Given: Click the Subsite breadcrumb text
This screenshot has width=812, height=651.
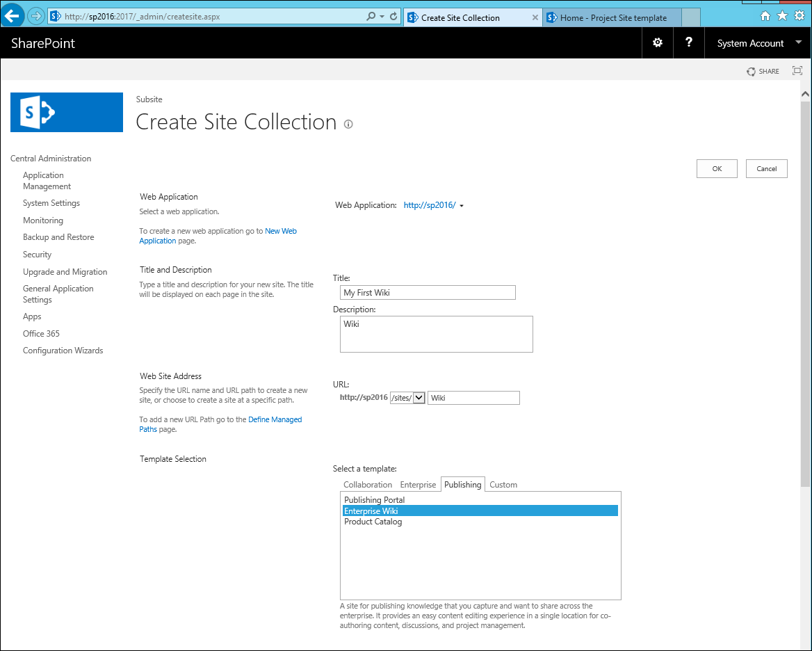Looking at the screenshot, I should click(149, 99).
